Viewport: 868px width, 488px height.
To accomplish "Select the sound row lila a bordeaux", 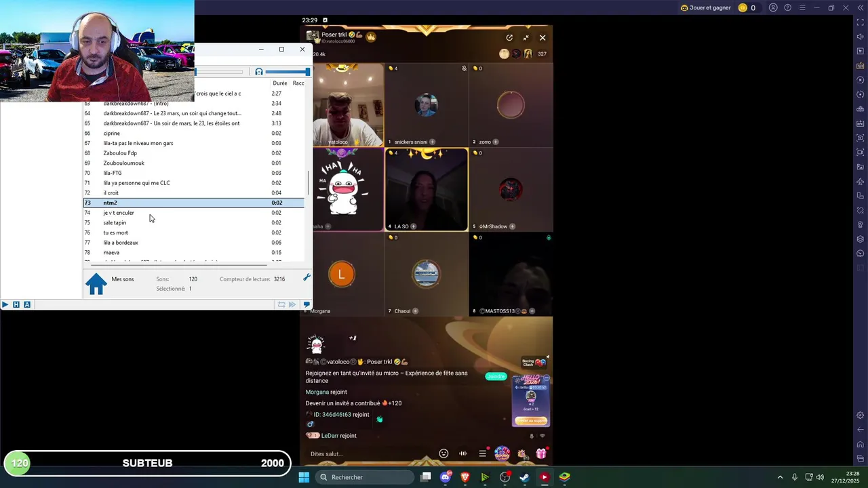I will pos(193,243).
